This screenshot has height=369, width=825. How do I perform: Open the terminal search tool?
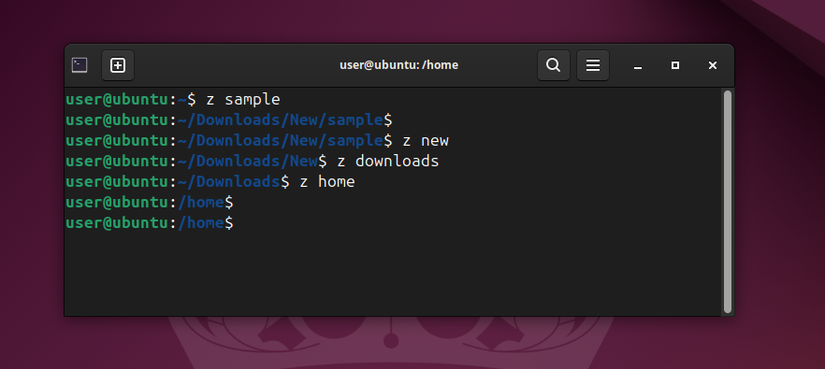pos(554,65)
